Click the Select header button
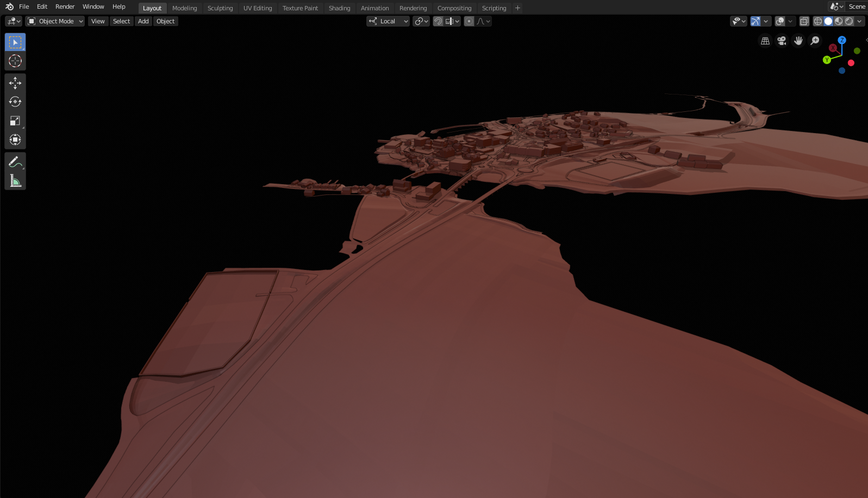This screenshot has height=498, width=868. coord(122,21)
